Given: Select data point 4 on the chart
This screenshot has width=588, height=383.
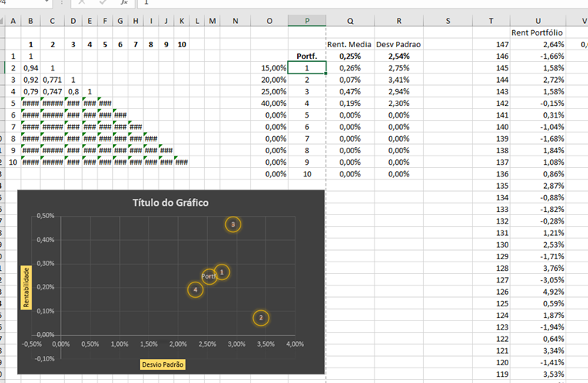Looking at the screenshot, I should pos(196,290).
